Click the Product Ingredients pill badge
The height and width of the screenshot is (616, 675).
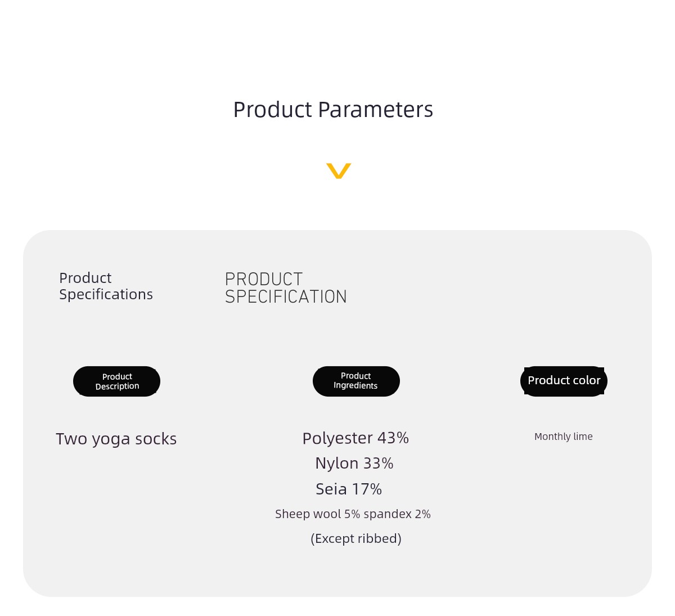(356, 381)
